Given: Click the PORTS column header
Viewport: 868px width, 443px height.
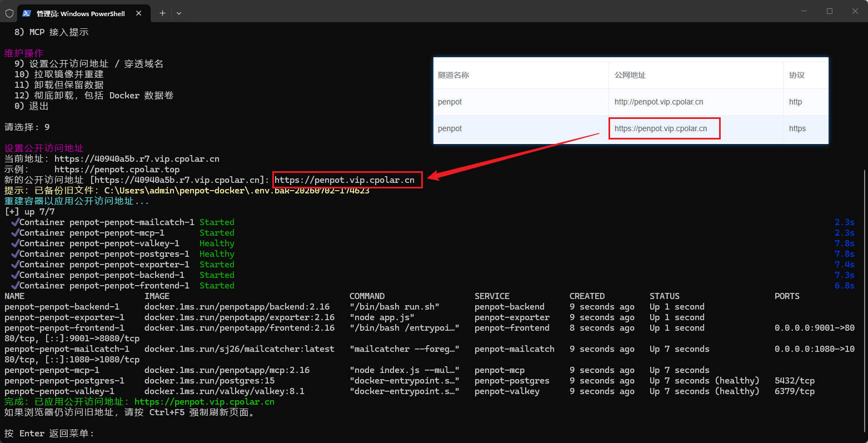Looking at the screenshot, I should click(787, 296).
